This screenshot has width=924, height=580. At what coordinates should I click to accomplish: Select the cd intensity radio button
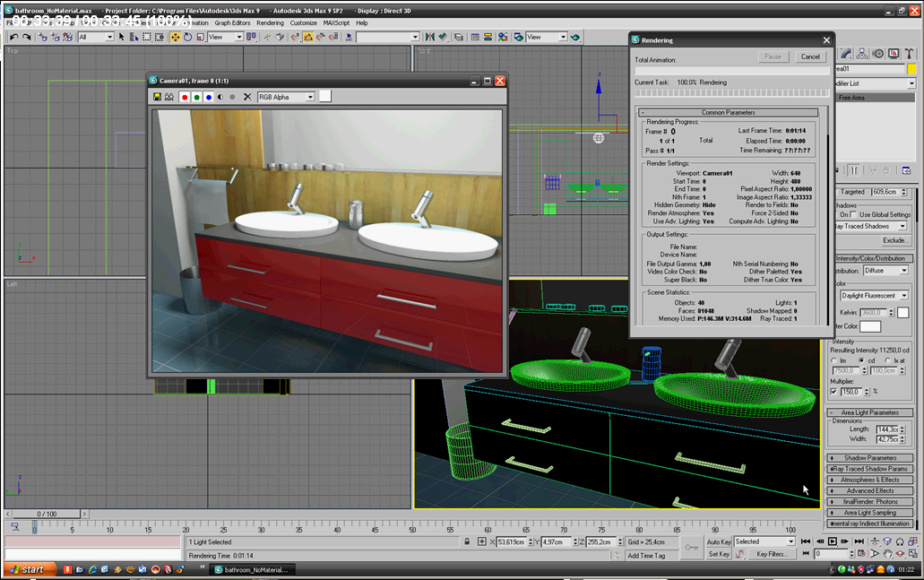pos(863,360)
